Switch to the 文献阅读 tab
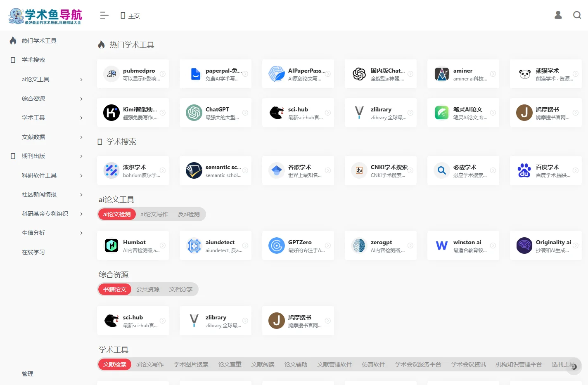The height and width of the screenshot is (385, 588). click(x=263, y=364)
